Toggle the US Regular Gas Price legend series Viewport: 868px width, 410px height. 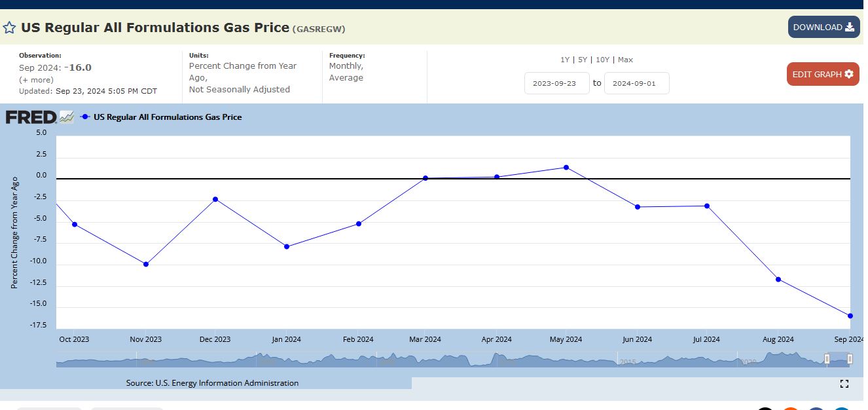[x=168, y=117]
